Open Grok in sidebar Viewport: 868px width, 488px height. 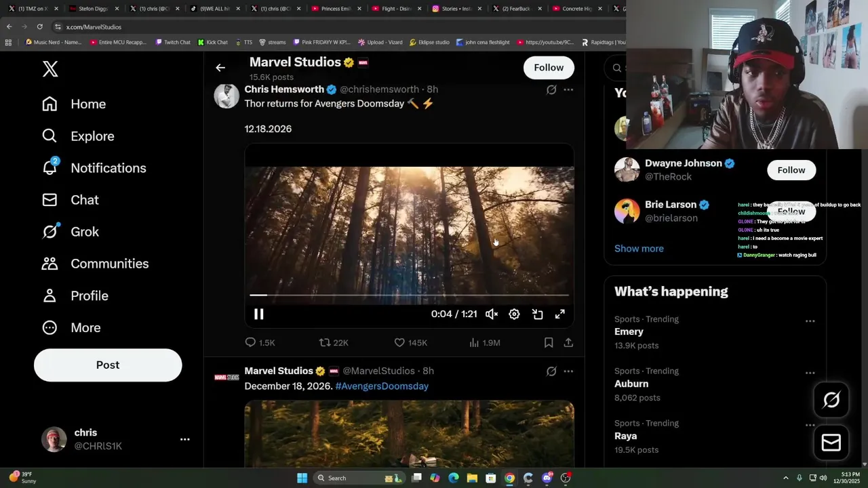click(70, 231)
